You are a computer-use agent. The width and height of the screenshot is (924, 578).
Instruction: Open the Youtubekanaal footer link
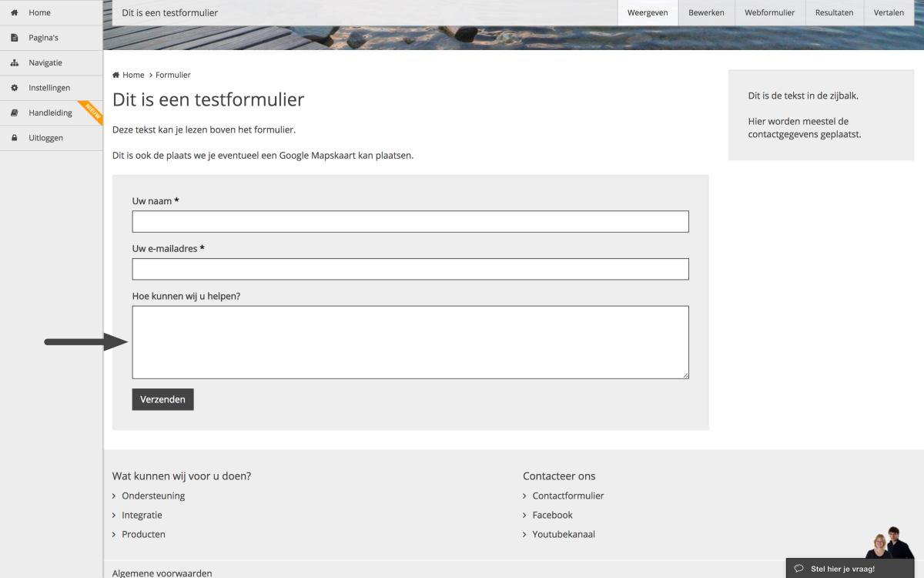pyautogui.click(x=564, y=534)
